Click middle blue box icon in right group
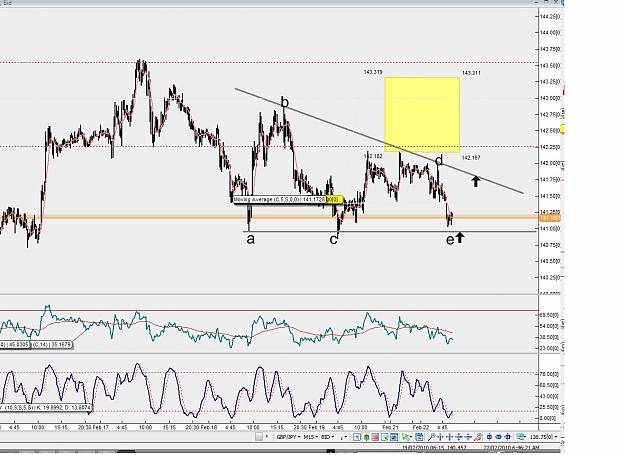The height and width of the screenshot is (455, 625). tap(499, 437)
